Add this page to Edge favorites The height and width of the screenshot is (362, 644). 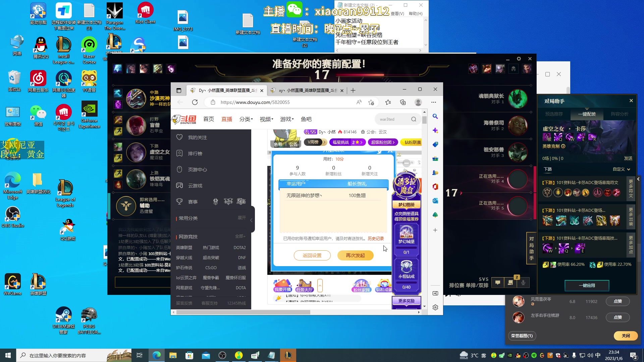[x=371, y=102]
